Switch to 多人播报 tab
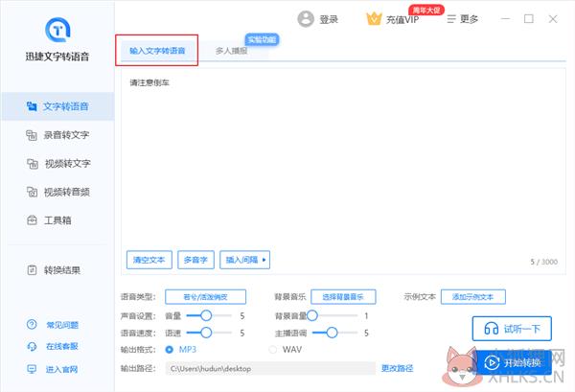The image size is (575, 392). coord(231,51)
